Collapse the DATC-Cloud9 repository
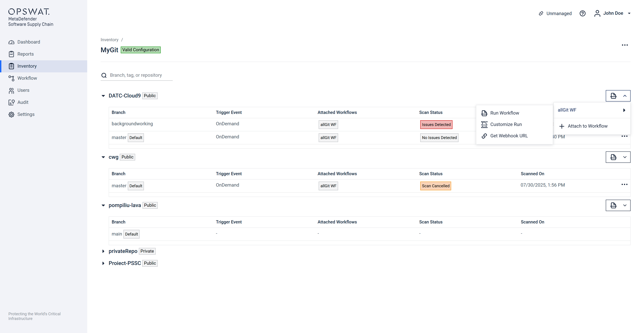The height and width of the screenshot is (333, 644). 103,96
